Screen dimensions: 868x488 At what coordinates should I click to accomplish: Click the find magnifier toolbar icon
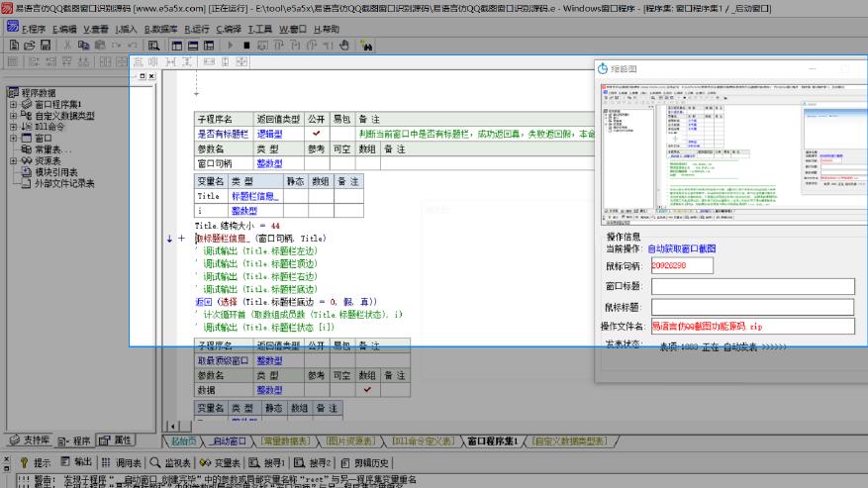(x=153, y=46)
